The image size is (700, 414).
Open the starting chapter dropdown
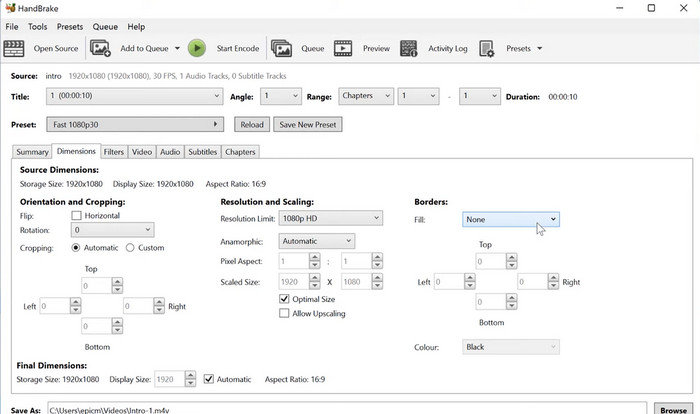coord(418,96)
